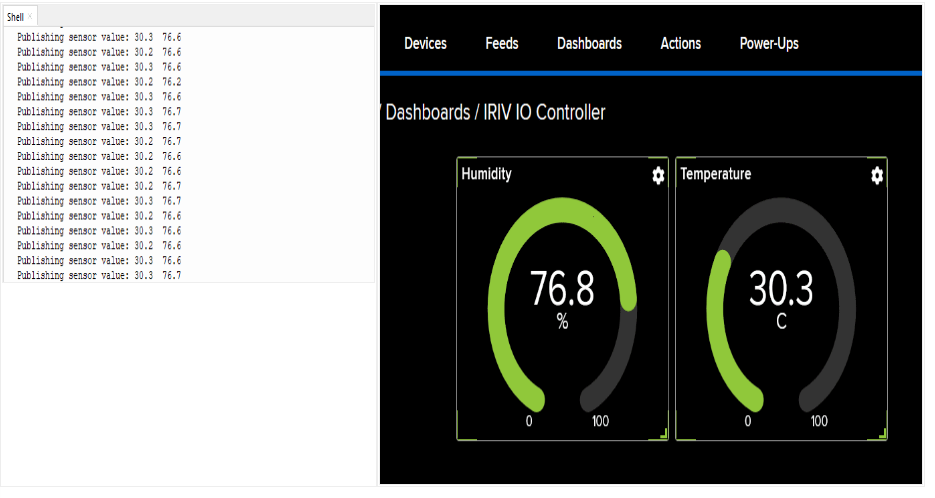Click the last shell output line

pyautogui.click(x=99, y=276)
